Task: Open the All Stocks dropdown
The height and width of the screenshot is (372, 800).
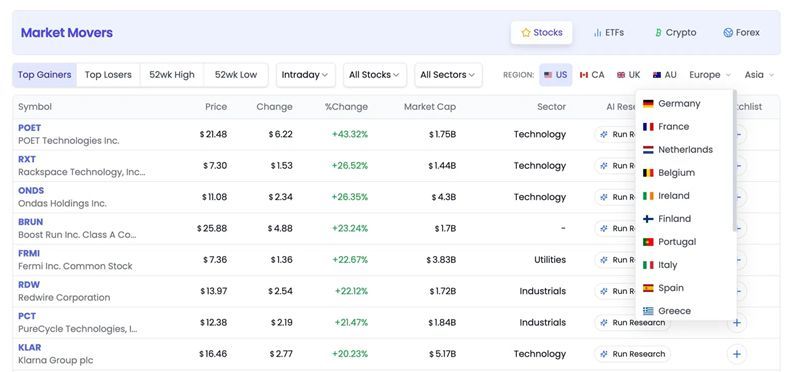Action: tap(374, 75)
